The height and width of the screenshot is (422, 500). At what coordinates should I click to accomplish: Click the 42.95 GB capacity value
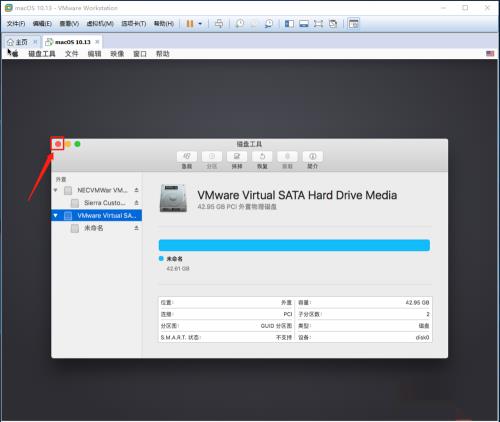click(417, 303)
